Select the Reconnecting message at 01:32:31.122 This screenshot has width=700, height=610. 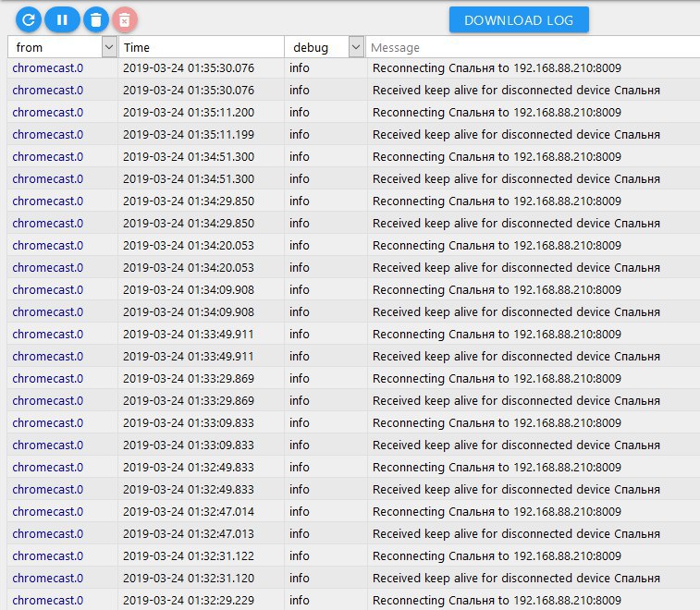click(x=497, y=556)
